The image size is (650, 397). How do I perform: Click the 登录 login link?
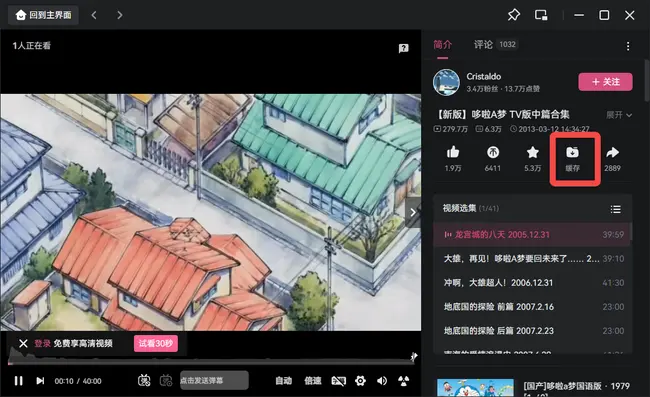pos(42,343)
